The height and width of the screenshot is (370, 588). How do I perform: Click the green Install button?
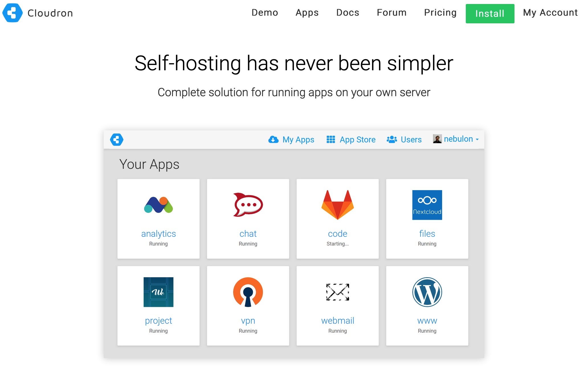point(490,13)
